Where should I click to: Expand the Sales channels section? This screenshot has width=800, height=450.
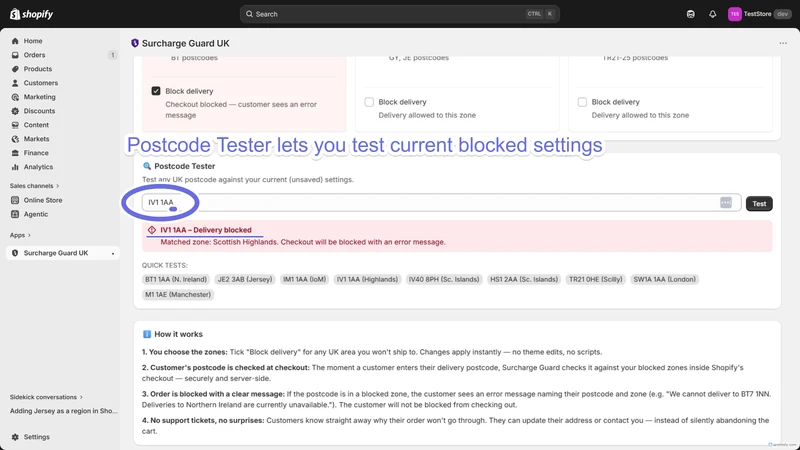[x=35, y=186]
